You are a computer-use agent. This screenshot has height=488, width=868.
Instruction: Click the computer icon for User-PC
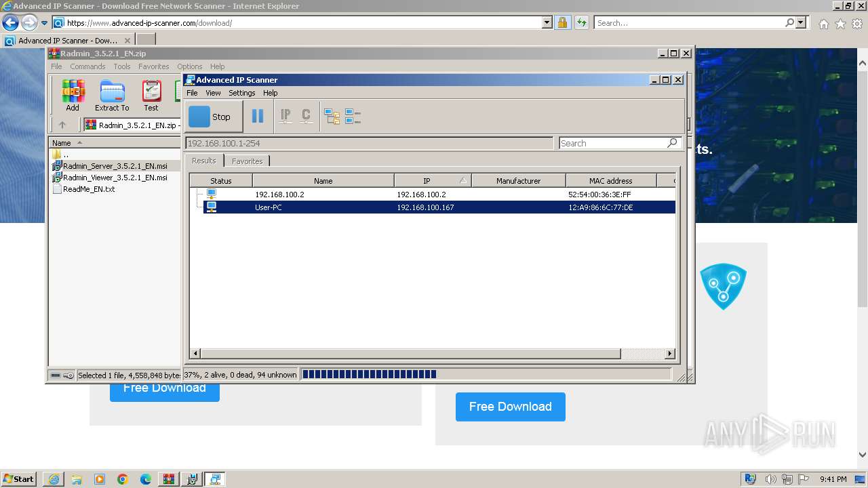(x=211, y=207)
